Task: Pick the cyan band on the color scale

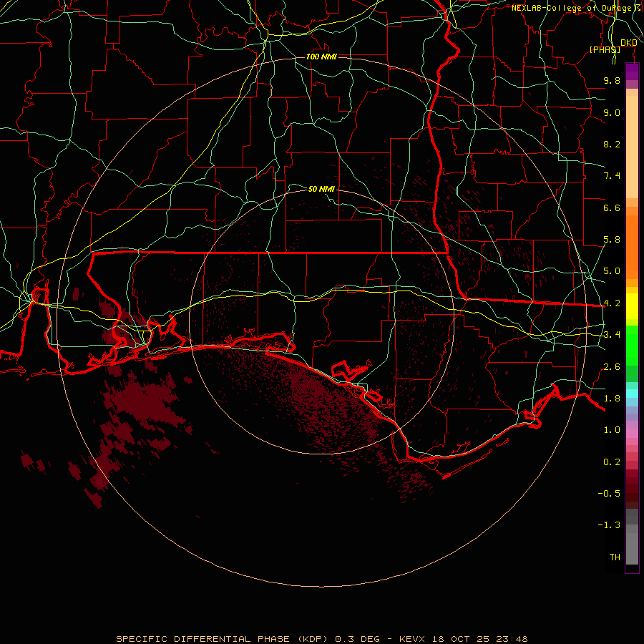Action: (632, 394)
